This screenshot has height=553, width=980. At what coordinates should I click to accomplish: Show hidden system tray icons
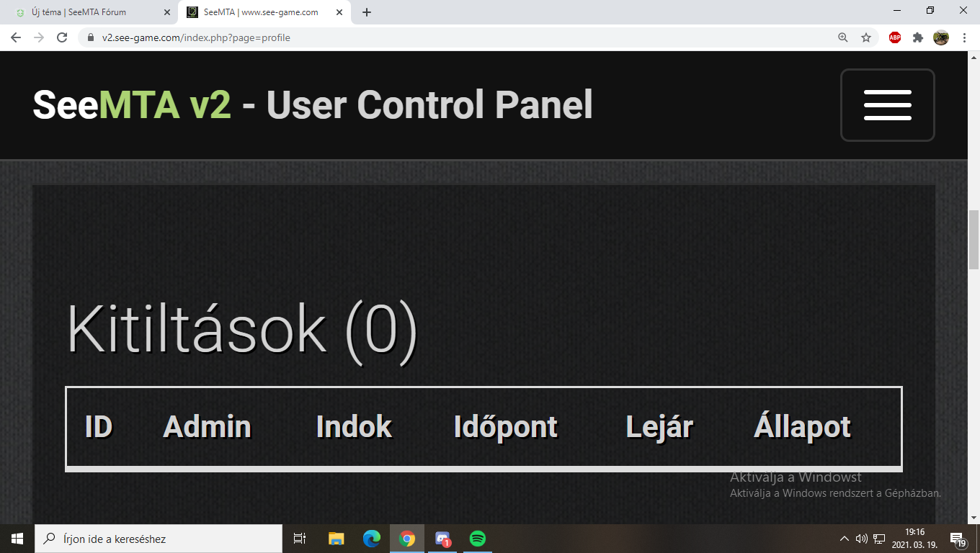(x=845, y=538)
